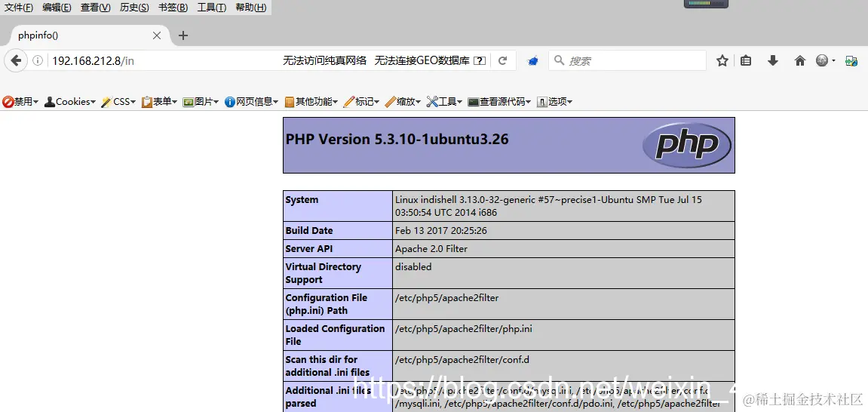Show site information icon in address bar
The image size is (868, 412).
[37, 60]
